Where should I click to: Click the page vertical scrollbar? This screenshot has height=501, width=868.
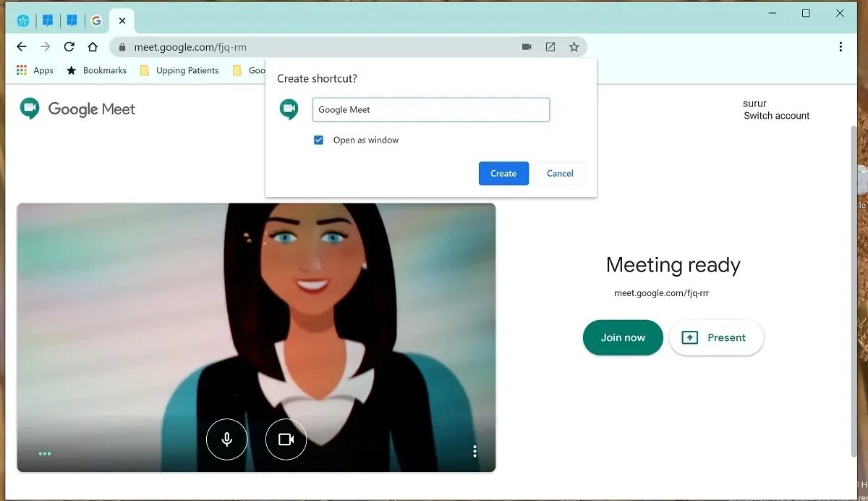[855, 290]
